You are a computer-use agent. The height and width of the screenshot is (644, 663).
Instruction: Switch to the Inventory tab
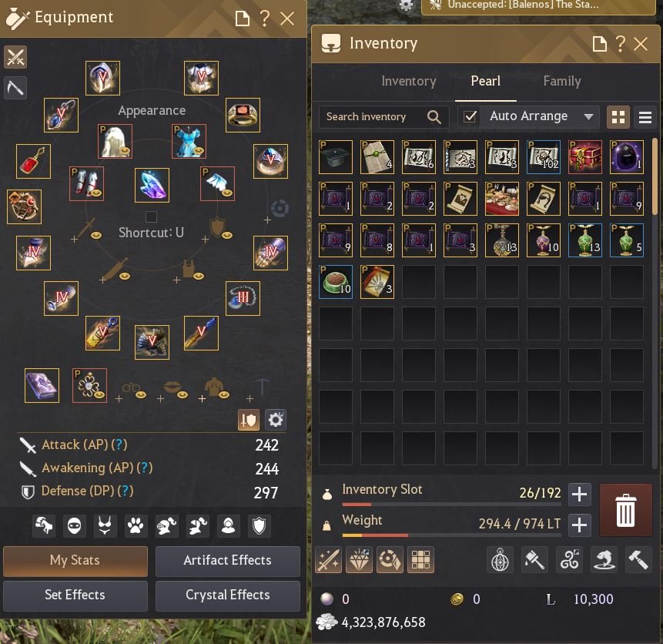point(408,81)
